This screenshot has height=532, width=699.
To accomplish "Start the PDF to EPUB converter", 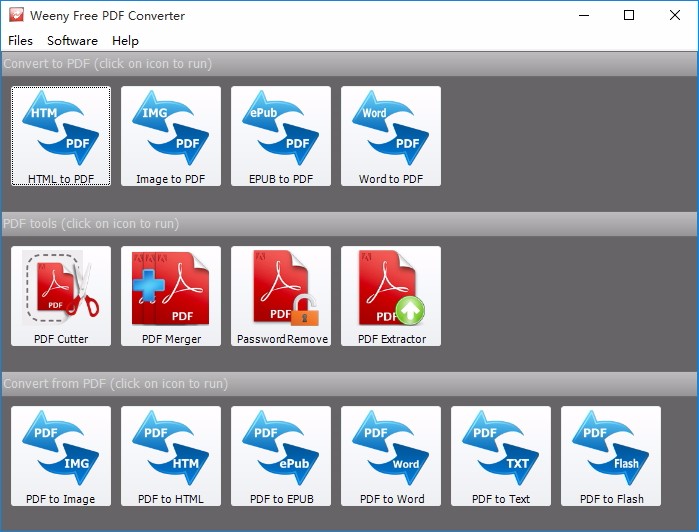I will pos(281,456).
